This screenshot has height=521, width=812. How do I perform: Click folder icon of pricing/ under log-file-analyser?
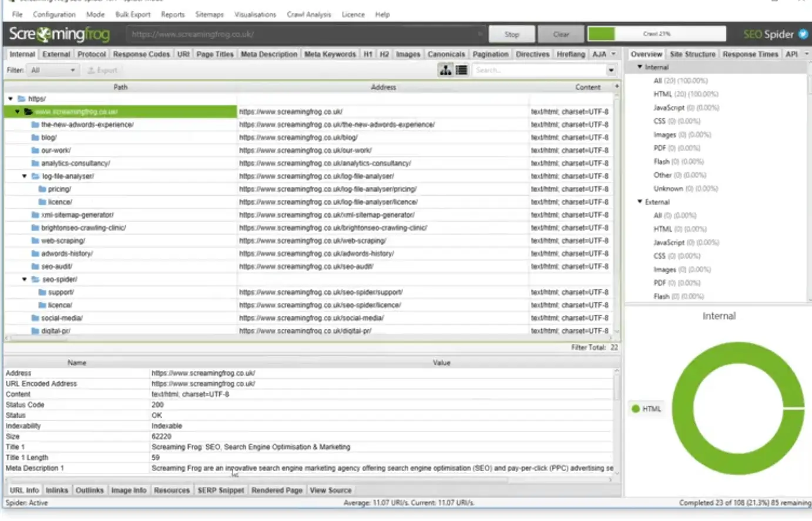point(42,189)
